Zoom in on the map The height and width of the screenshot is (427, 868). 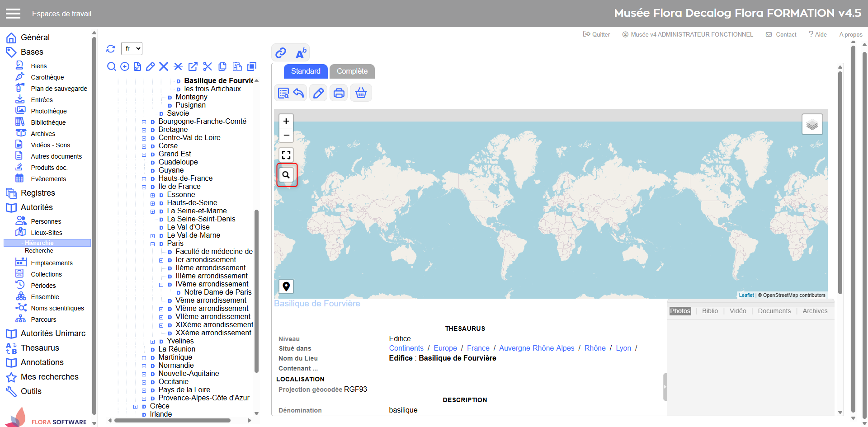(x=286, y=121)
